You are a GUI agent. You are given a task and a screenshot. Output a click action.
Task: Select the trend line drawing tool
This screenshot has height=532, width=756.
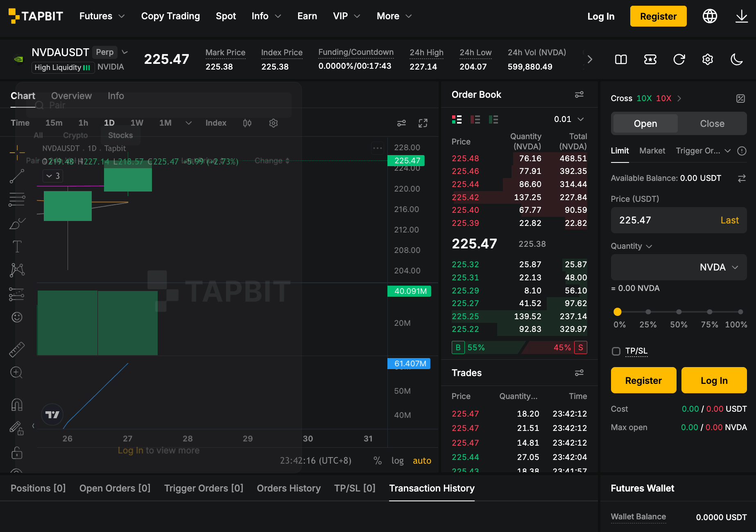[17, 176]
